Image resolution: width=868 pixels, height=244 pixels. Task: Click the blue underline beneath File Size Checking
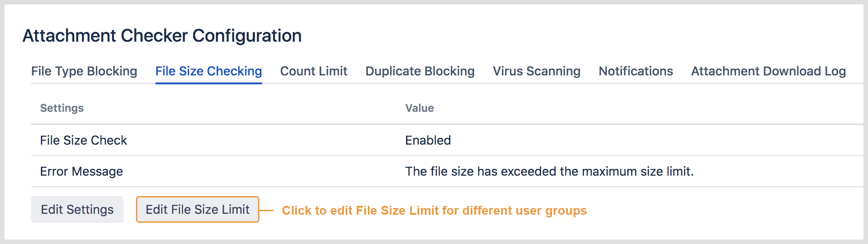point(208,83)
